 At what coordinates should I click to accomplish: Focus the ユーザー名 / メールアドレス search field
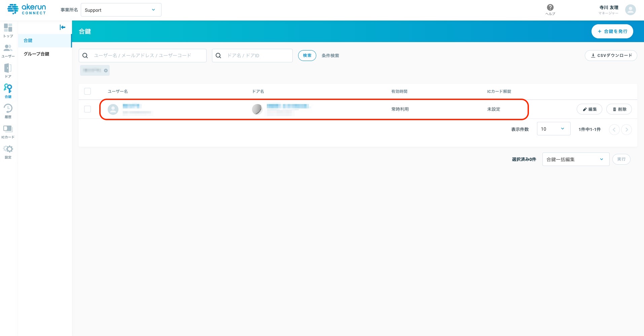[143, 56]
